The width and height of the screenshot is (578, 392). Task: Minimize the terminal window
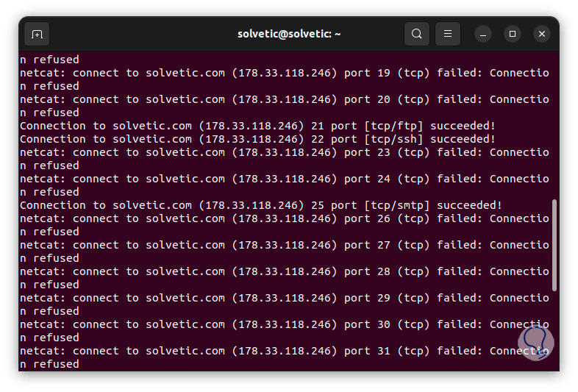(x=483, y=34)
